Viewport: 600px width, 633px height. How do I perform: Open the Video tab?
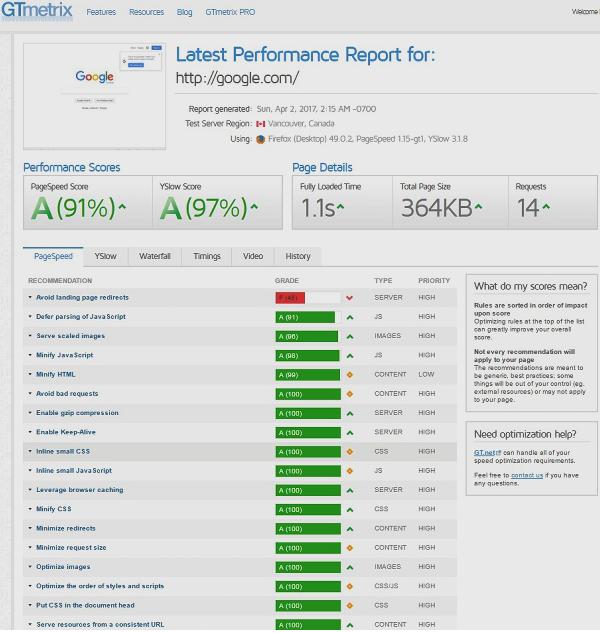253,257
